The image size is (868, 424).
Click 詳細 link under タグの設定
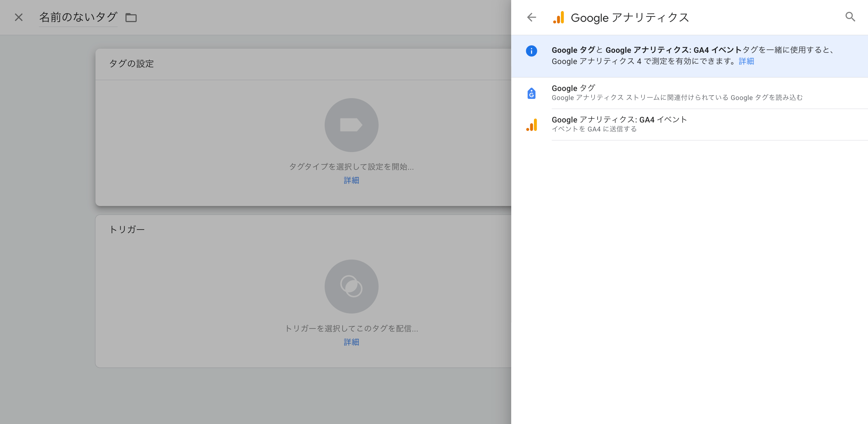pos(351,181)
